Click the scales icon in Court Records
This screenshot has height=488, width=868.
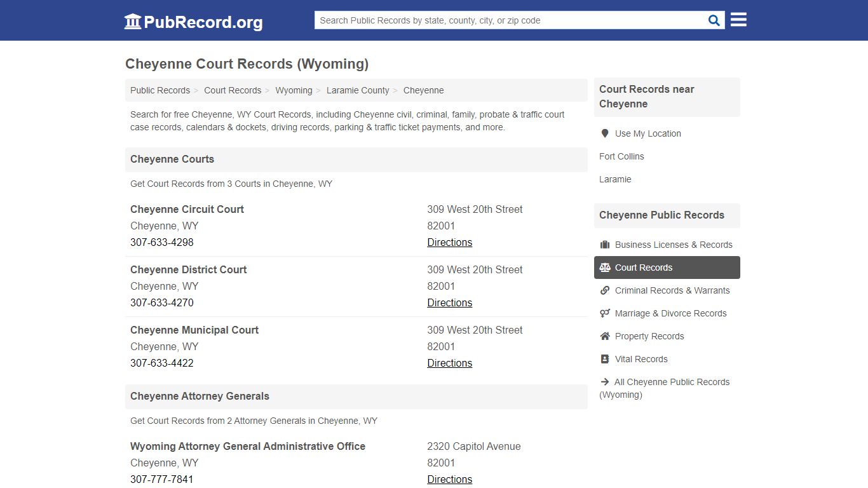tap(605, 268)
